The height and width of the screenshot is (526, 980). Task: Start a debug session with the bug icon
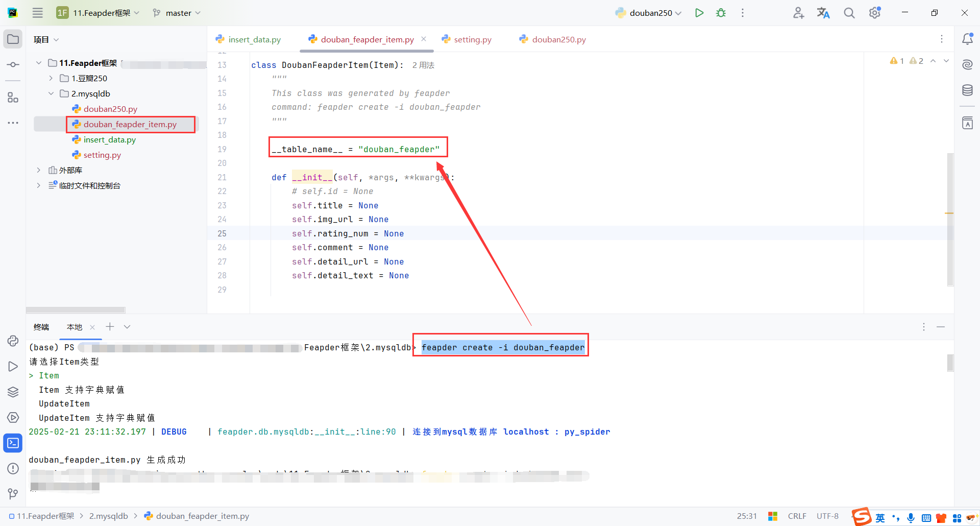[721, 12]
